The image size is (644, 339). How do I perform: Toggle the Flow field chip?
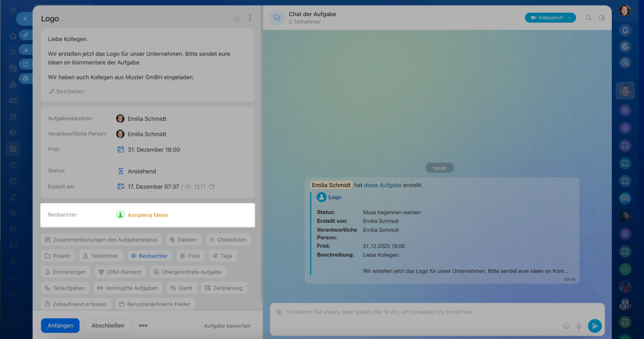pos(190,256)
